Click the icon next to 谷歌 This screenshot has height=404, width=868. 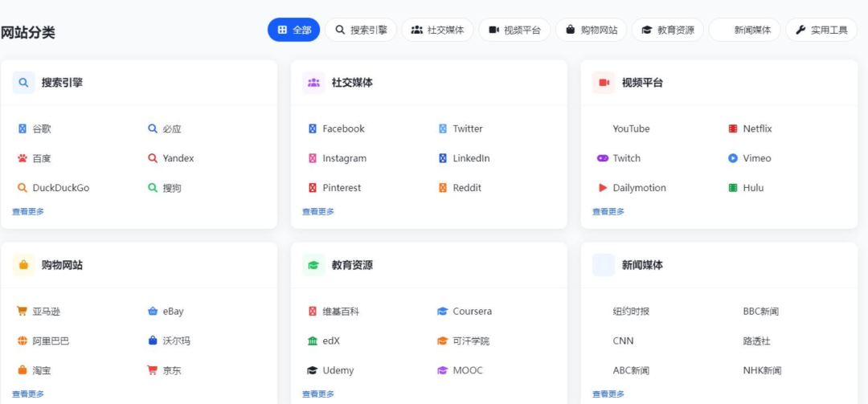pos(23,129)
